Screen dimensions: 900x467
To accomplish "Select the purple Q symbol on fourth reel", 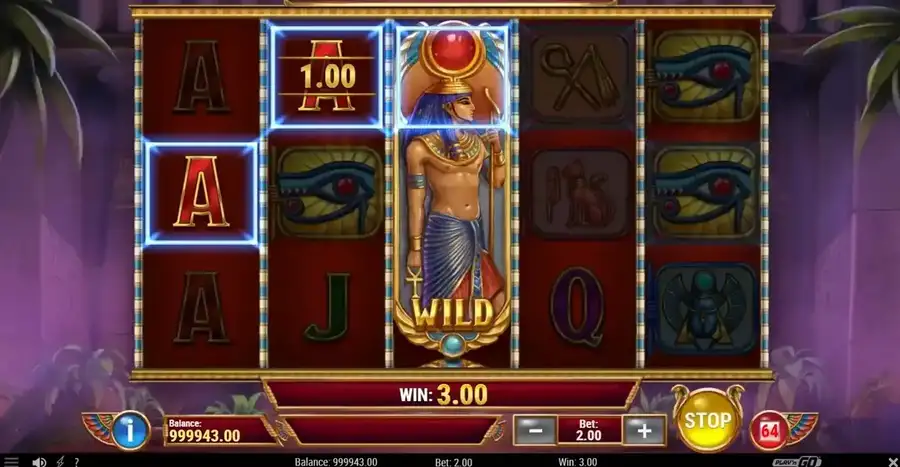I will (578, 307).
